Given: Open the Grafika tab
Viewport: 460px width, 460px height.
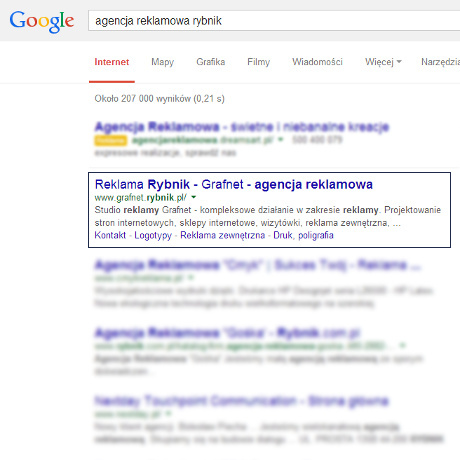Looking at the screenshot, I should pyautogui.click(x=211, y=62).
